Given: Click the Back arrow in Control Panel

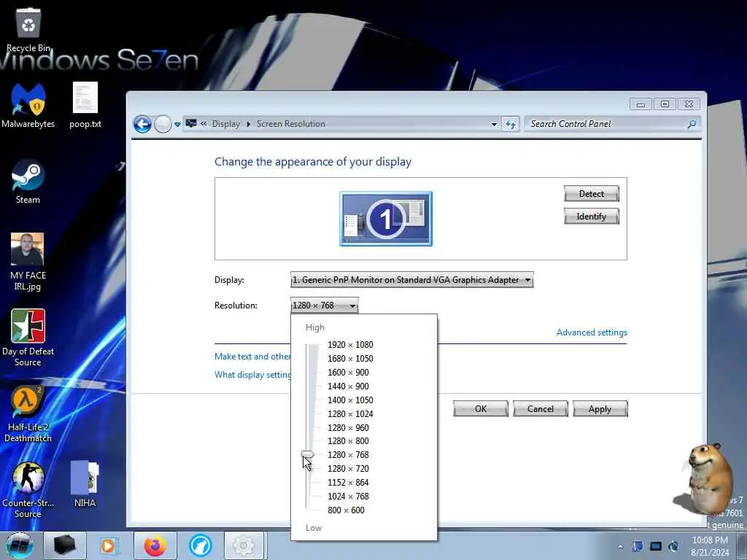Looking at the screenshot, I should pos(142,124).
